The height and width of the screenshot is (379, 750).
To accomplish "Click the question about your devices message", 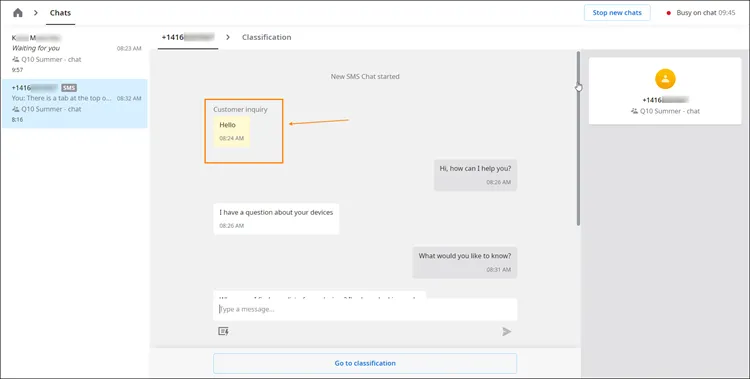I will coord(276,219).
